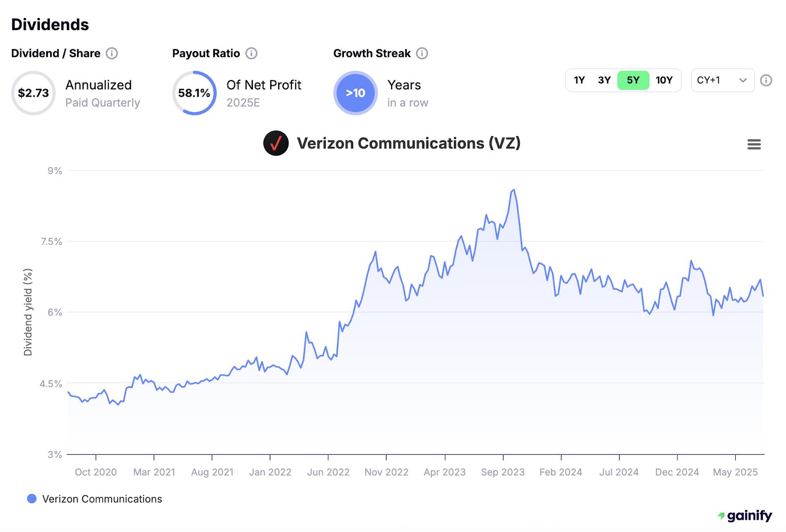Click the 6% y-axis label

point(55,312)
